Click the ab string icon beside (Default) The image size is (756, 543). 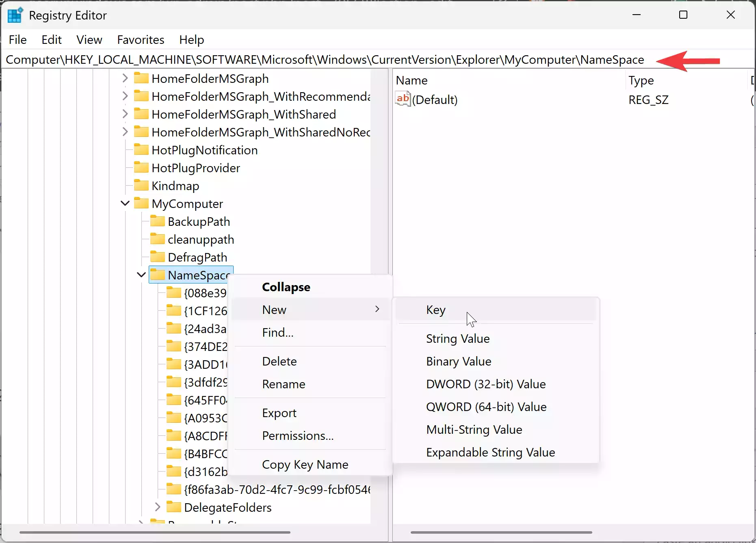403,99
